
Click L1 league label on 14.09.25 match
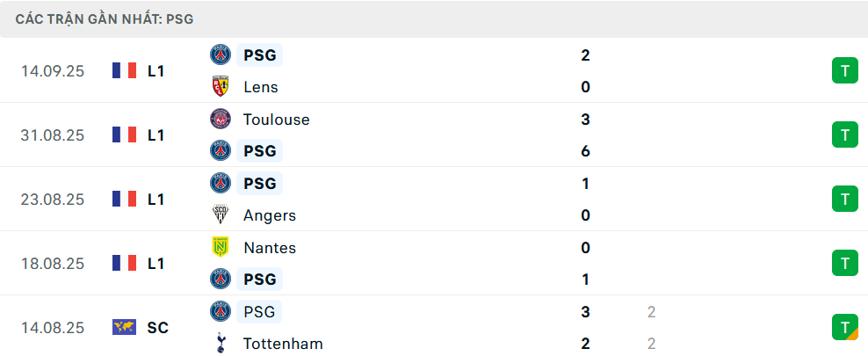[156, 71]
